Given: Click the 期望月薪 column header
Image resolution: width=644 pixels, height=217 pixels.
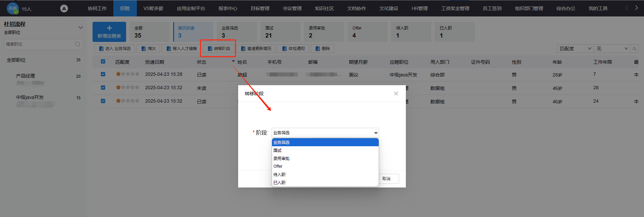Looking at the screenshot, I should 358,62.
